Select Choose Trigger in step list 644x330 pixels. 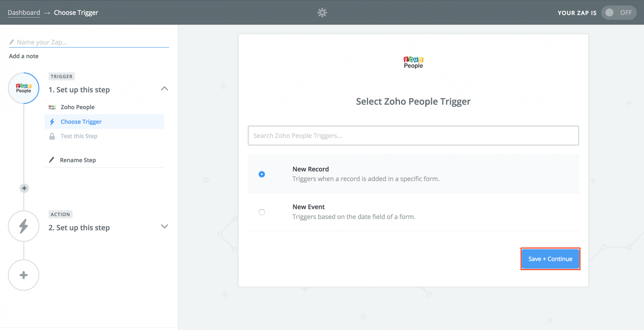click(105, 122)
